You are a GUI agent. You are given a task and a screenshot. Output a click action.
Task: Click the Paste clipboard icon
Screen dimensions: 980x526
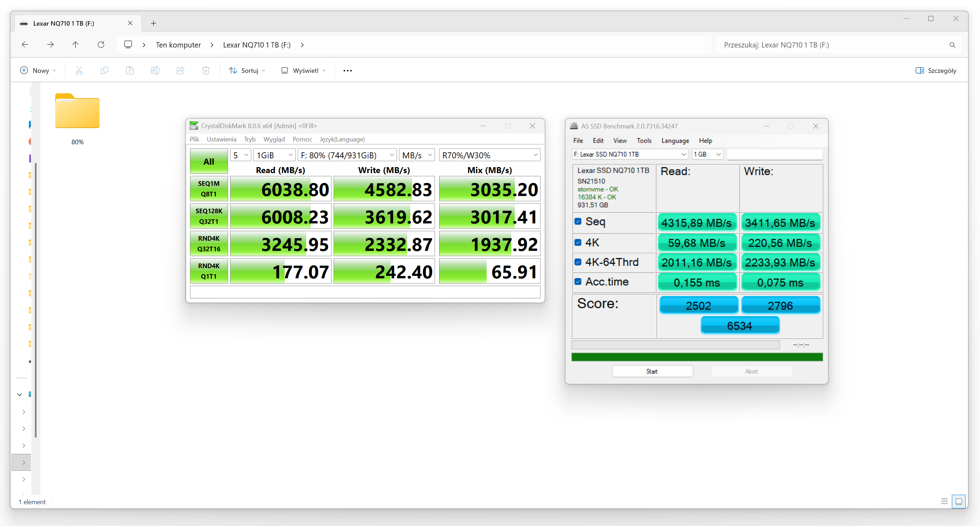tap(130, 70)
